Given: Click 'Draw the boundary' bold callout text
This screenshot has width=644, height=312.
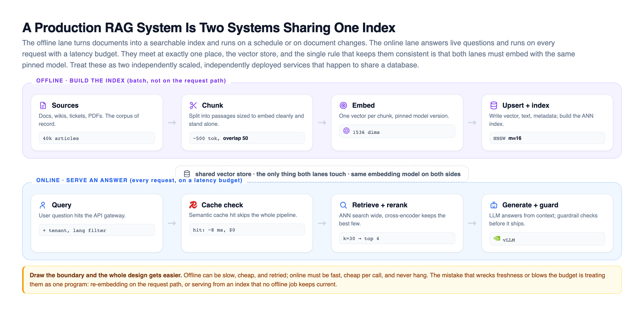Looking at the screenshot, I should click(106, 275).
